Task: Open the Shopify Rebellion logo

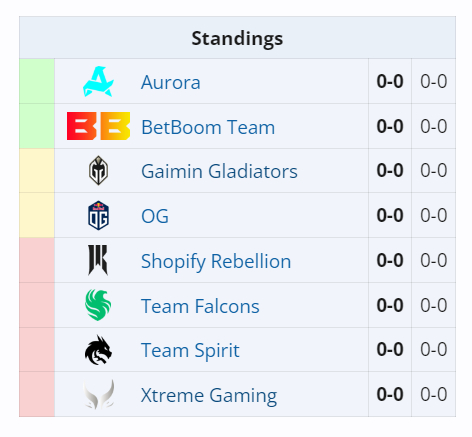Action: pyautogui.click(x=98, y=260)
